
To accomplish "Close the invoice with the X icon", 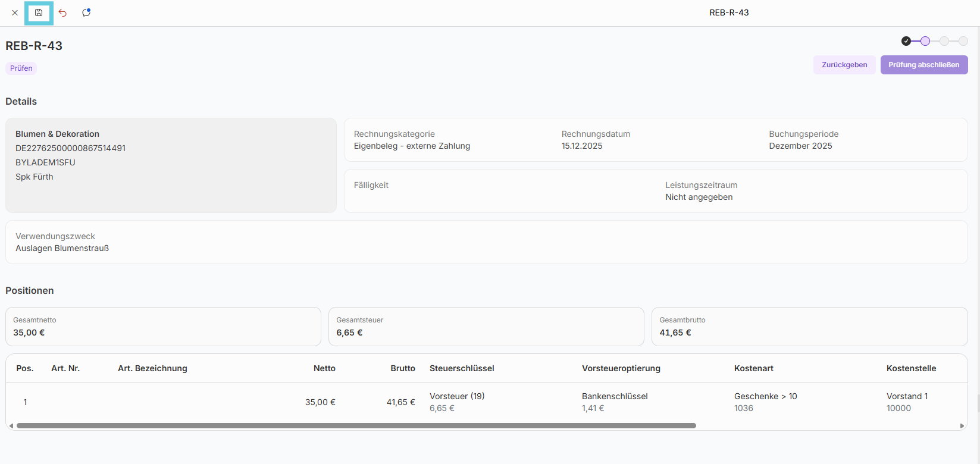I will tap(15, 12).
